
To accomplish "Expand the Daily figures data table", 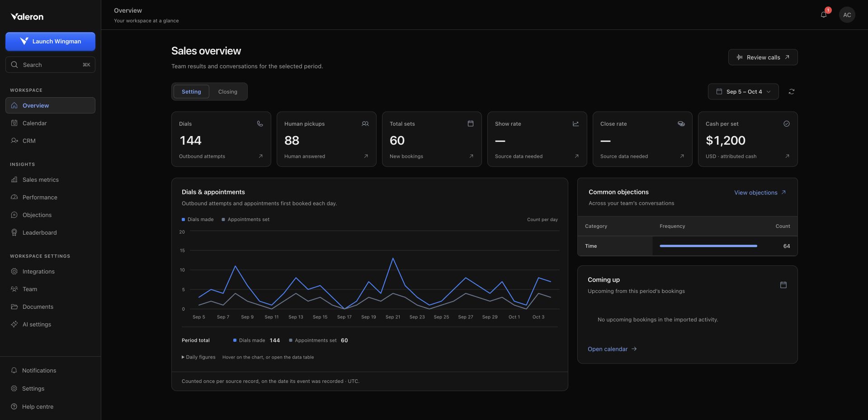I will (198, 357).
